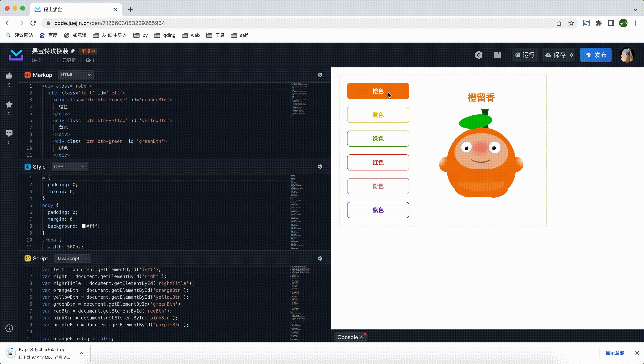This screenshot has width=644, height=364.
Task: Click the thumbs-up like icon
Action: [9, 76]
